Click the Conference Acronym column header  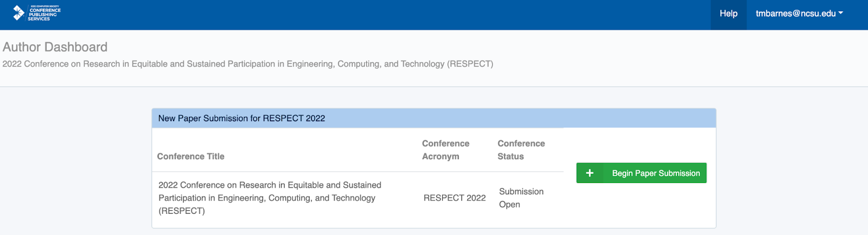pyautogui.click(x=446, y=150)
